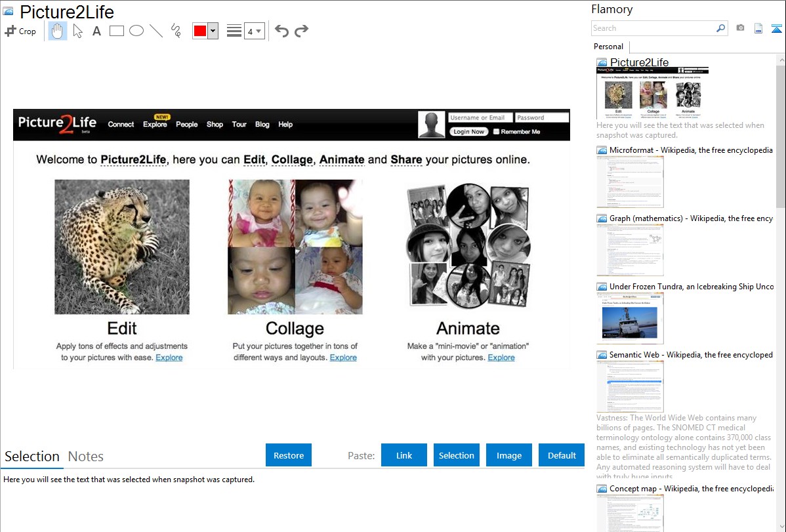Open Explore in Picture2Life navigation
This screenshot has width=786, height=532.
(155, 125)
